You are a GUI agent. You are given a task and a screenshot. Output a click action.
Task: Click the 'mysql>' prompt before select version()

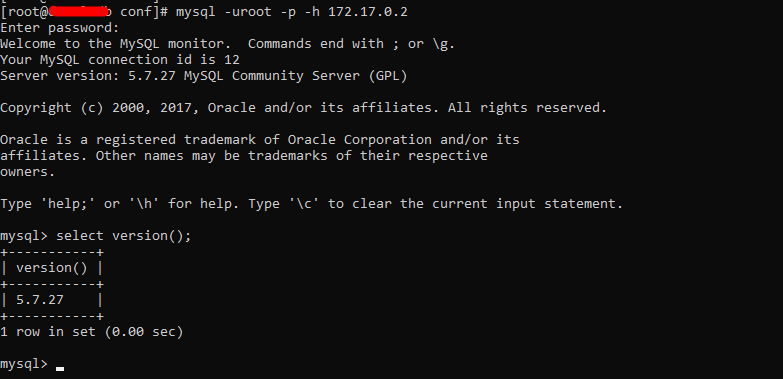pyautogui.click(x=23, y=236)
